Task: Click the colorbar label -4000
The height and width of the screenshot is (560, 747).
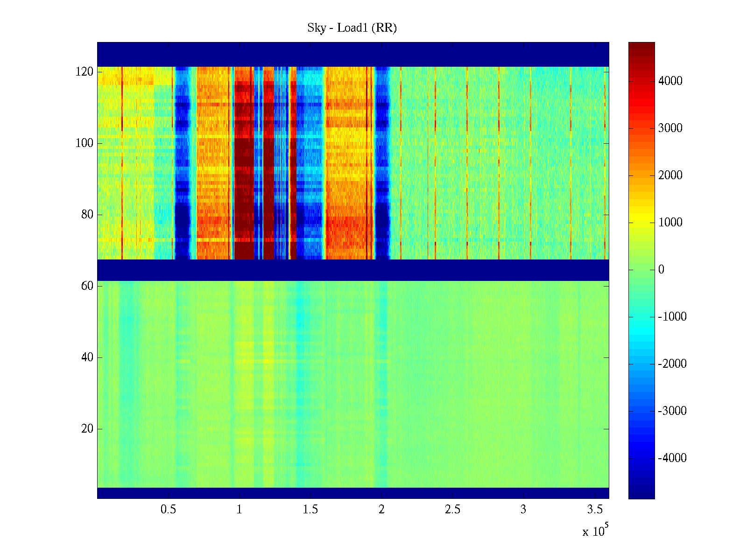Action: point(672,458)
